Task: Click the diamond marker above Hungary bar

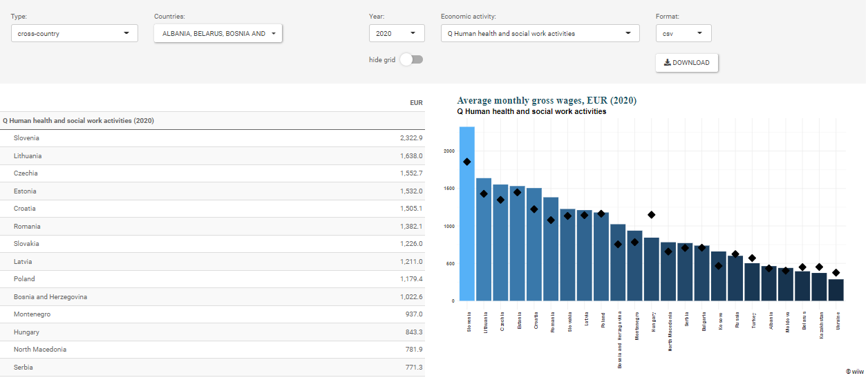Action: [652, 215]
